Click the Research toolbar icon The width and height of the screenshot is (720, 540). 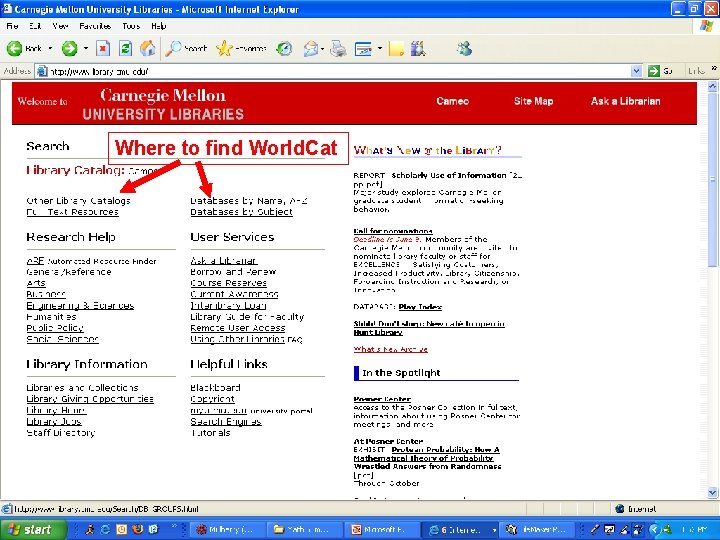pyautogui.click(x=418, y=48)
